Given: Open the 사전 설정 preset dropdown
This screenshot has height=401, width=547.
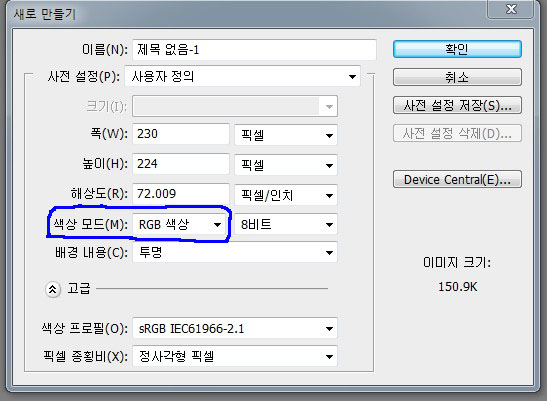Looking at the screenshot, I should [242, 76].
